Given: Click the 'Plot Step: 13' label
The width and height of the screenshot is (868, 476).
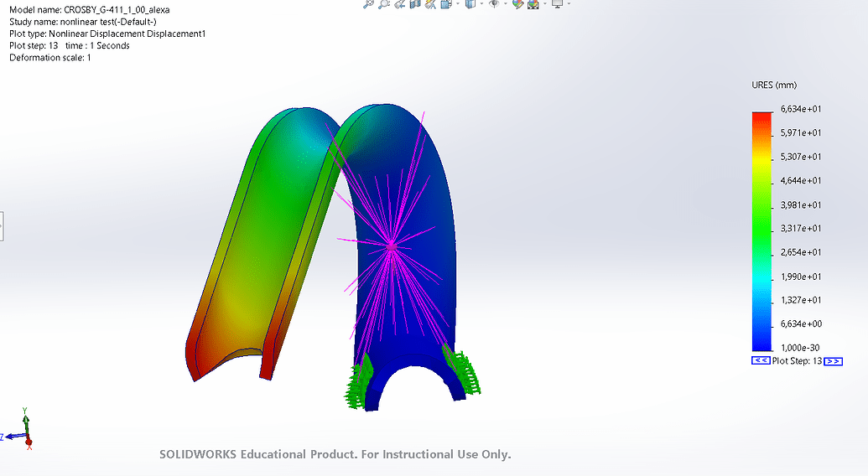Looking at the screenshot, I should pyautogui.click(x=798, y=361).
